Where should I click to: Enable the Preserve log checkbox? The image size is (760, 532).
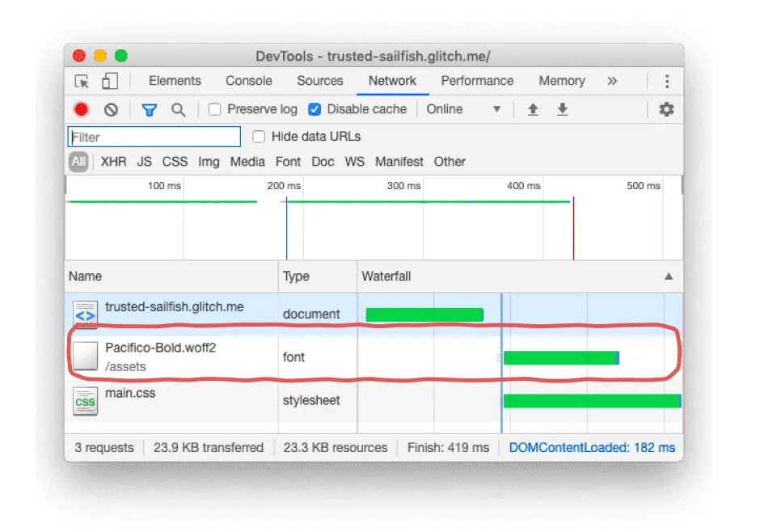click(213, 109)
